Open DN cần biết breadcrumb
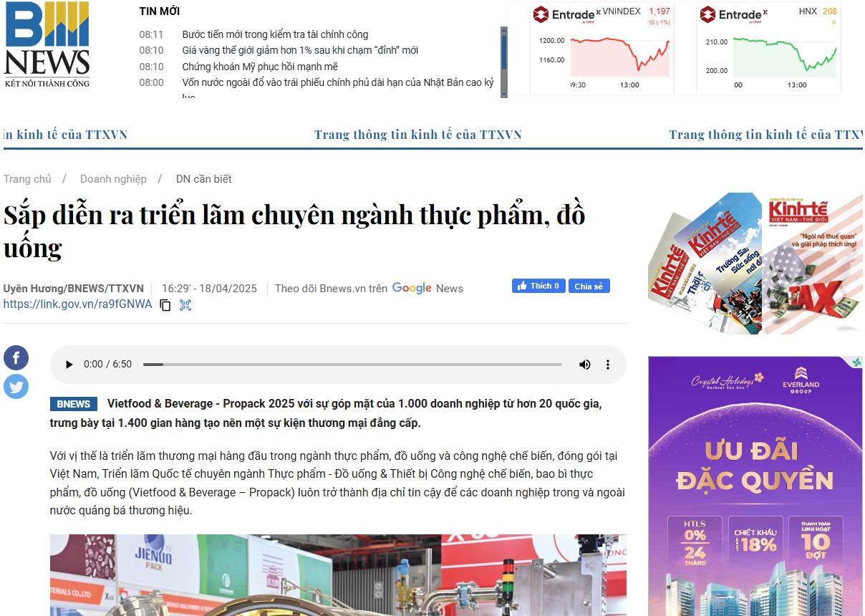Screen dimensions: 865x616 click(204, 179)
